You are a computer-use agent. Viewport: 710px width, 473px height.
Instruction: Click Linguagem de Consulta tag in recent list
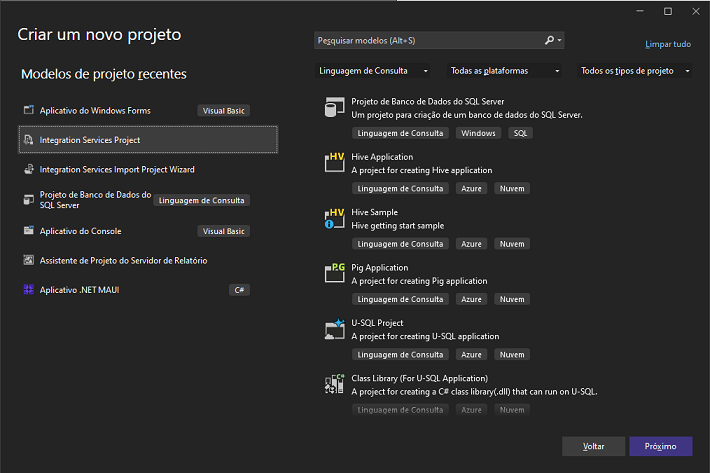201,200
